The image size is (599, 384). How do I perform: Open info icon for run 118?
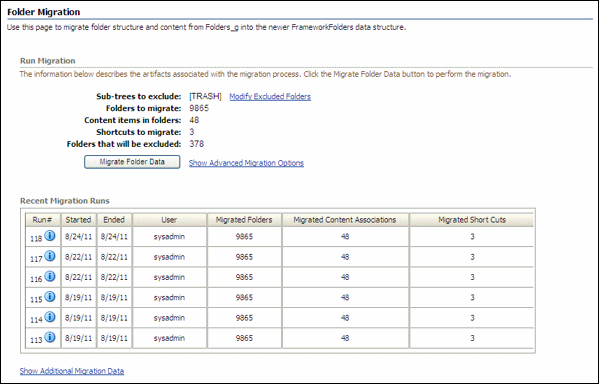(50, 236)
